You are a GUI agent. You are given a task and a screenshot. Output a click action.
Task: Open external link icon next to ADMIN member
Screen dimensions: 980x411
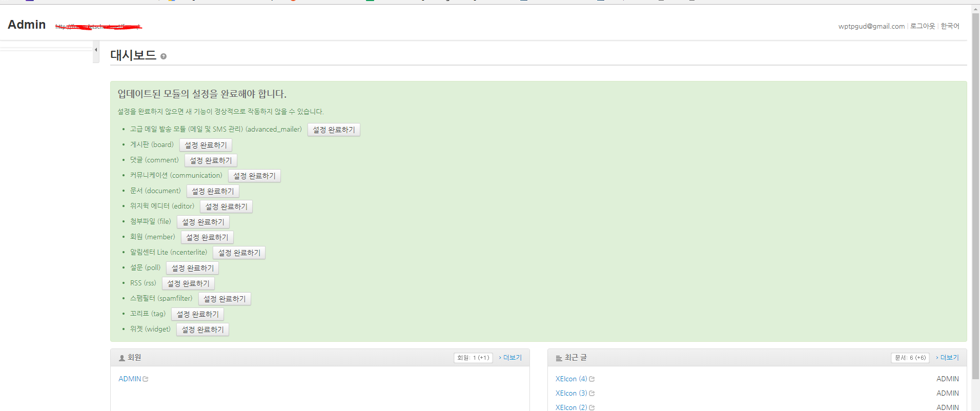pos(146,379)
